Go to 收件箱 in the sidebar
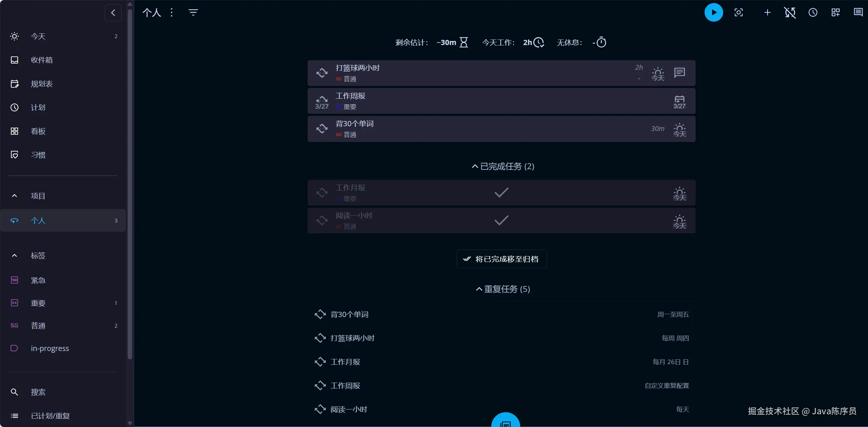This screenshot has height=427, width=868. 42,60
